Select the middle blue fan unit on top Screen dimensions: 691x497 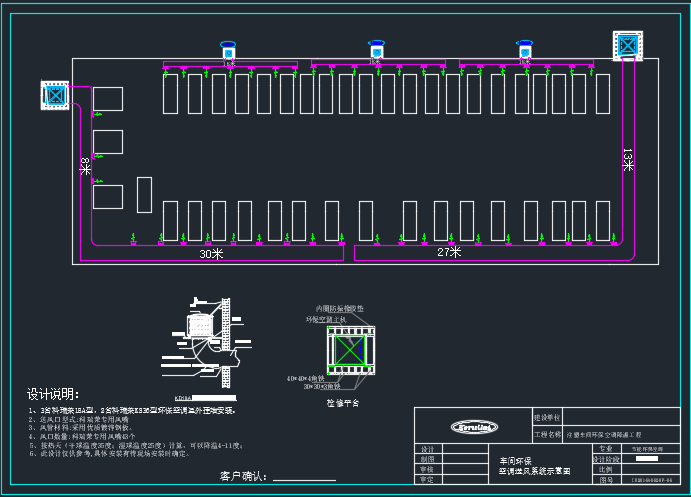point(377,50)
